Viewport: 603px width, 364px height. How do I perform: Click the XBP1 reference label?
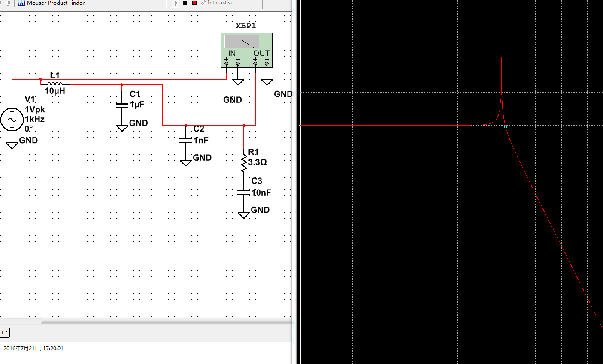click(x=246, y=26)
